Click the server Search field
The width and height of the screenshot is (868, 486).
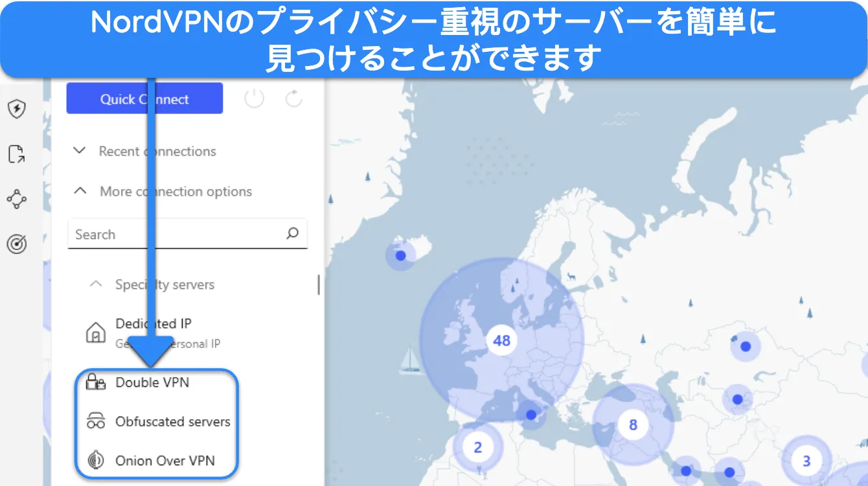click(187, 234)
